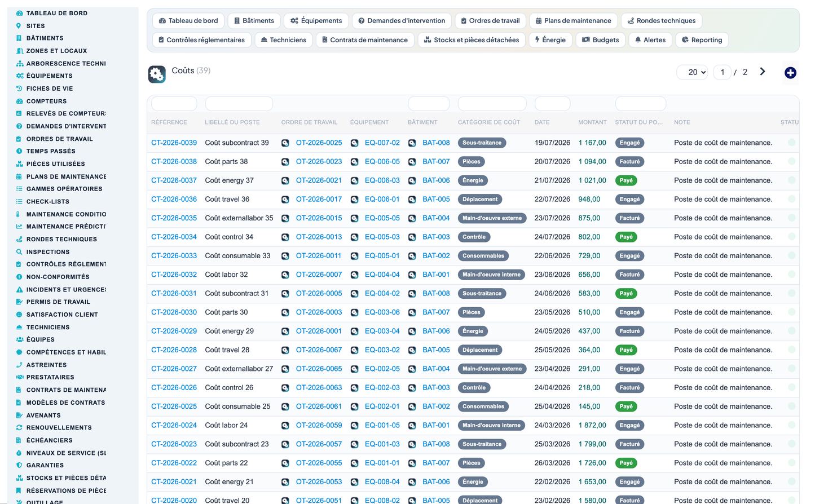Click the Sites pin icon in sidebar
815x504 pixels.
click(19, 26)
